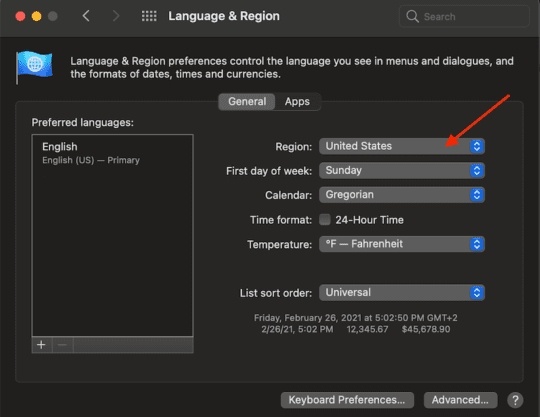Viewport: 540px width, 417px height.
Task: Remove language with minus button
Action: pyautogui.click(x=62, y=345)
